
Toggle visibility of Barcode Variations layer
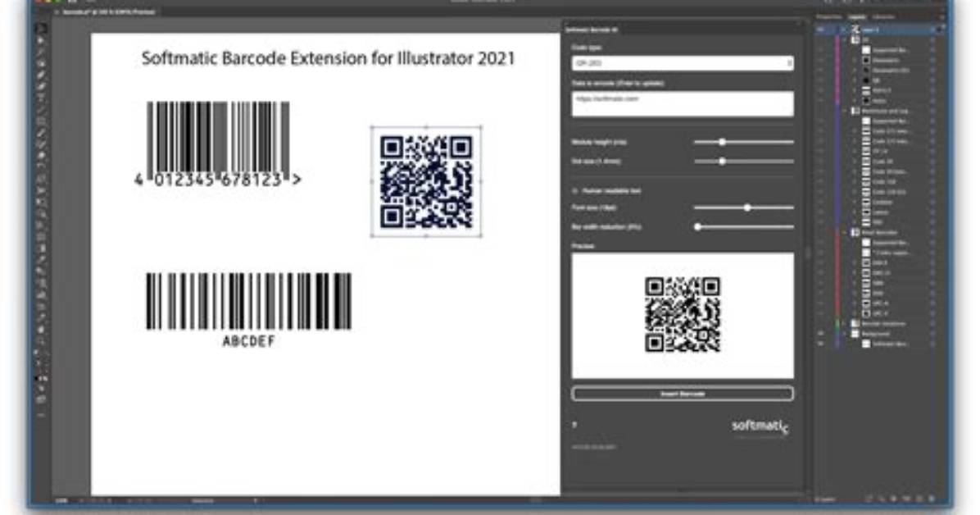[820, 324]
